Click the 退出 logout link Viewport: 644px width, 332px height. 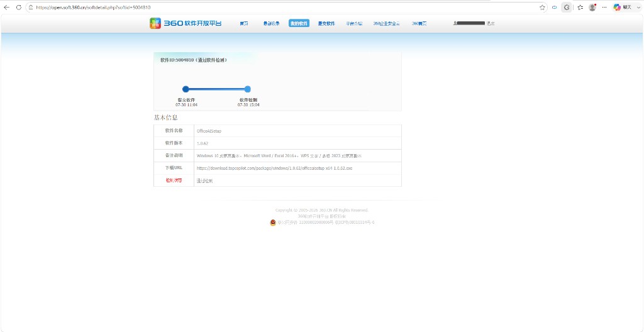click(x=491, y=23)
